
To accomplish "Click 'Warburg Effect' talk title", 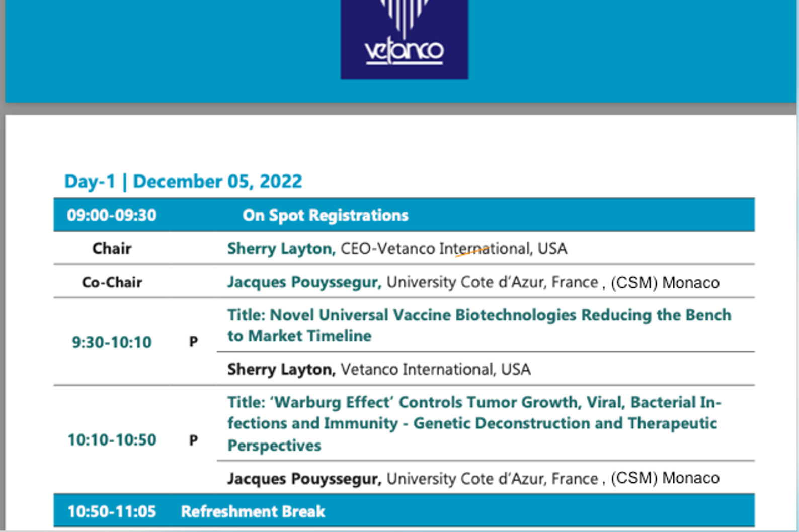I will click(474, 423).
